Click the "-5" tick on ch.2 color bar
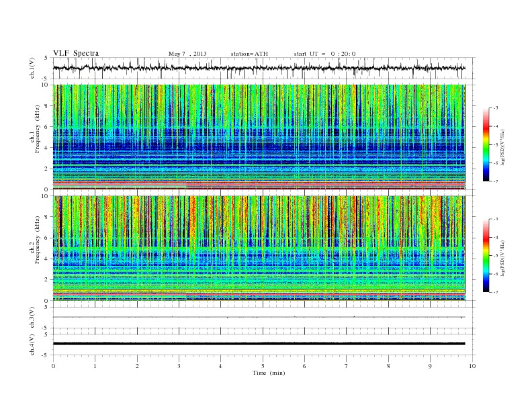 496,256
